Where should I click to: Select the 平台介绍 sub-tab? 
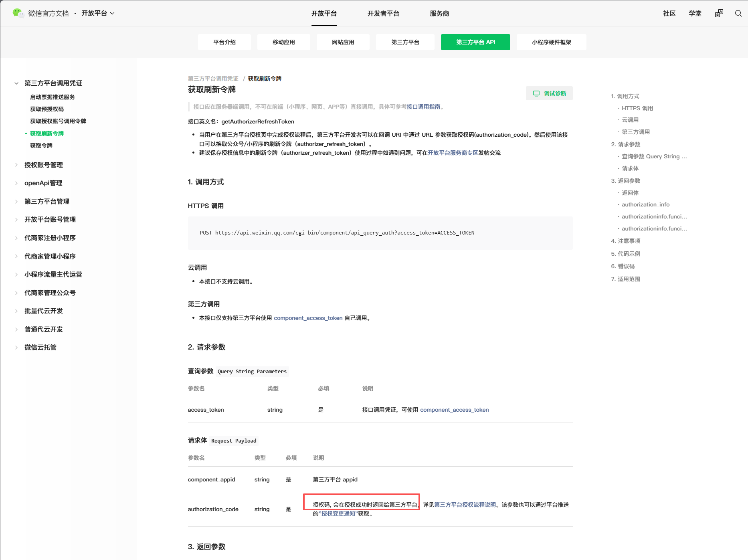pyautogui.click(x=224, y=42)
